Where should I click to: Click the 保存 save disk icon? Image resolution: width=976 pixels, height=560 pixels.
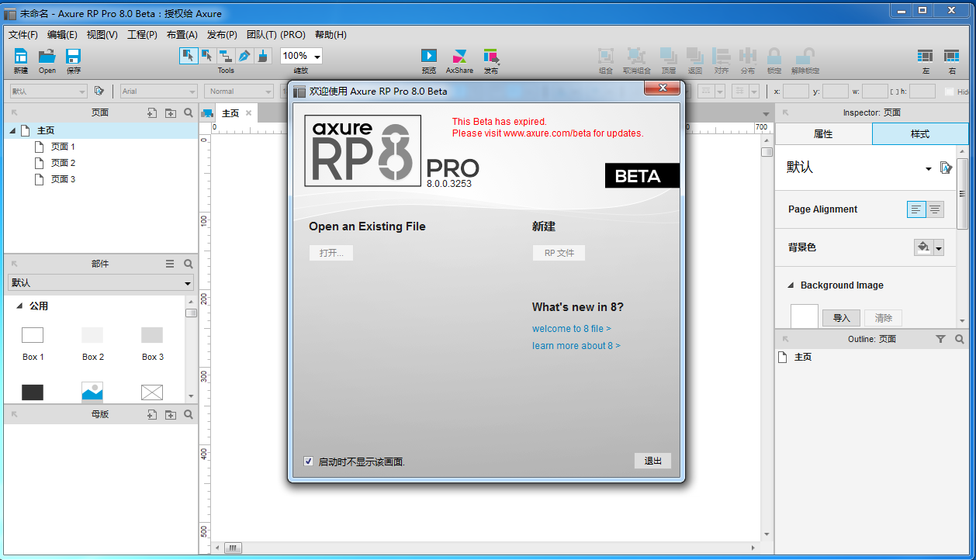pos(74,56)
